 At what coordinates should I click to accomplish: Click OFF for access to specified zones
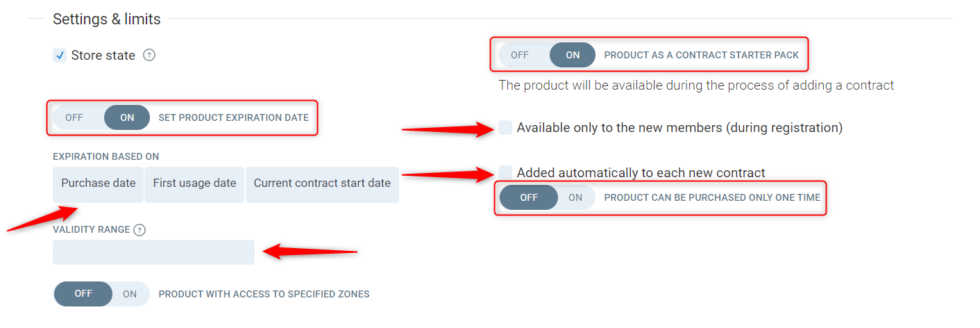[x=83, y=294]
